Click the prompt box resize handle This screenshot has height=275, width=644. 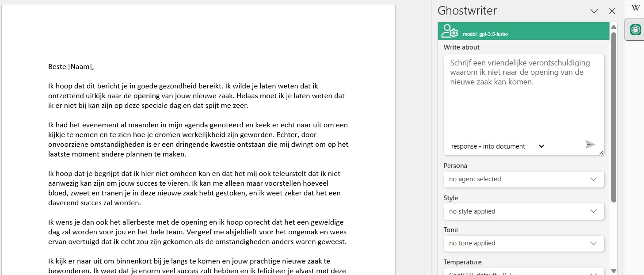coord(601,153)
